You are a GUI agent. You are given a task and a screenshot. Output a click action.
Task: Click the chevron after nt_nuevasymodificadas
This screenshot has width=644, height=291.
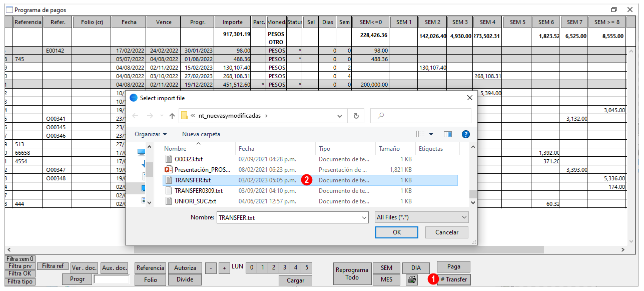coord(266,116)
